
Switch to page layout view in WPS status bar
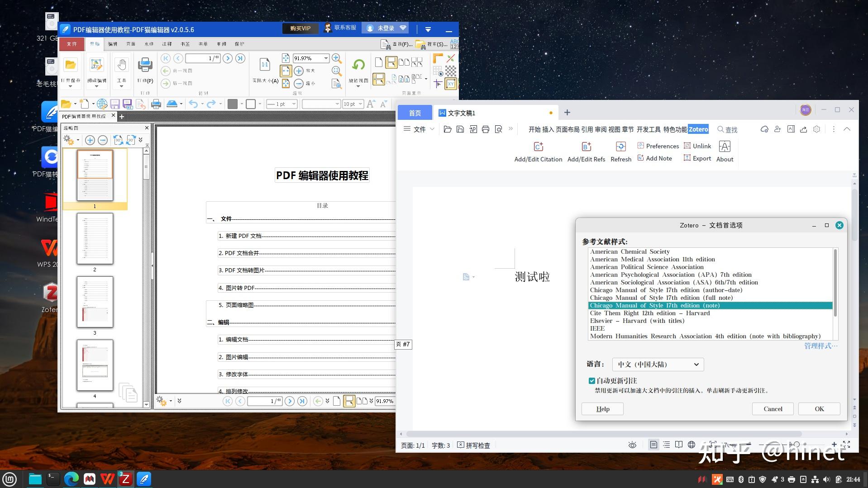pyautogui.click(x=653, y=445)
